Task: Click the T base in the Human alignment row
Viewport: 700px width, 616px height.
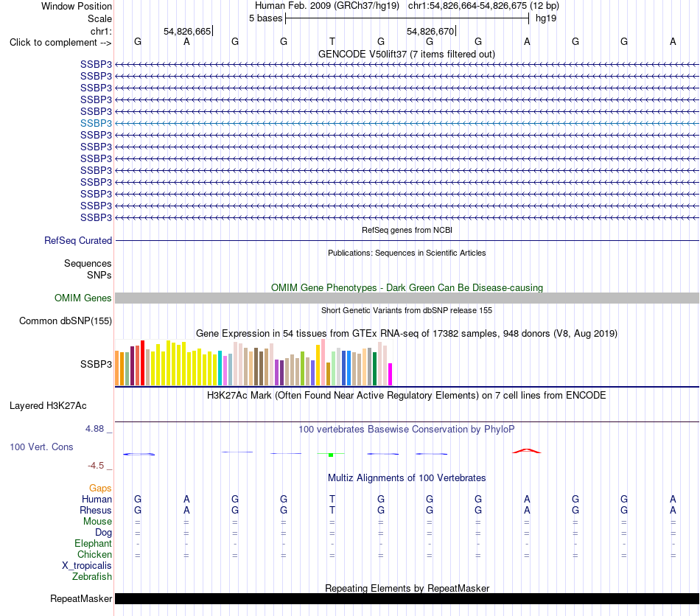Action: coord(332,499)
